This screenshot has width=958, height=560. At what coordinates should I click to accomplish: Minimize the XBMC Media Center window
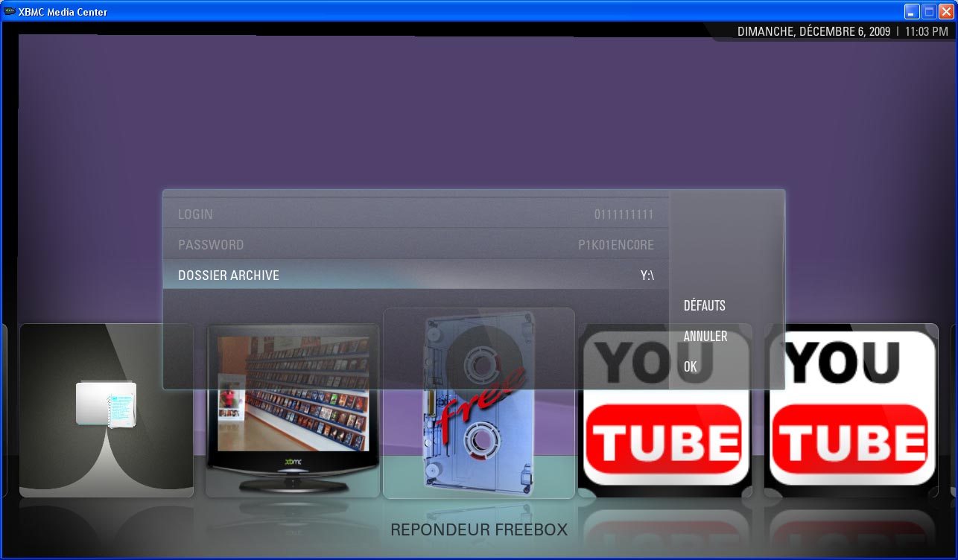click(x=912, y=11)
